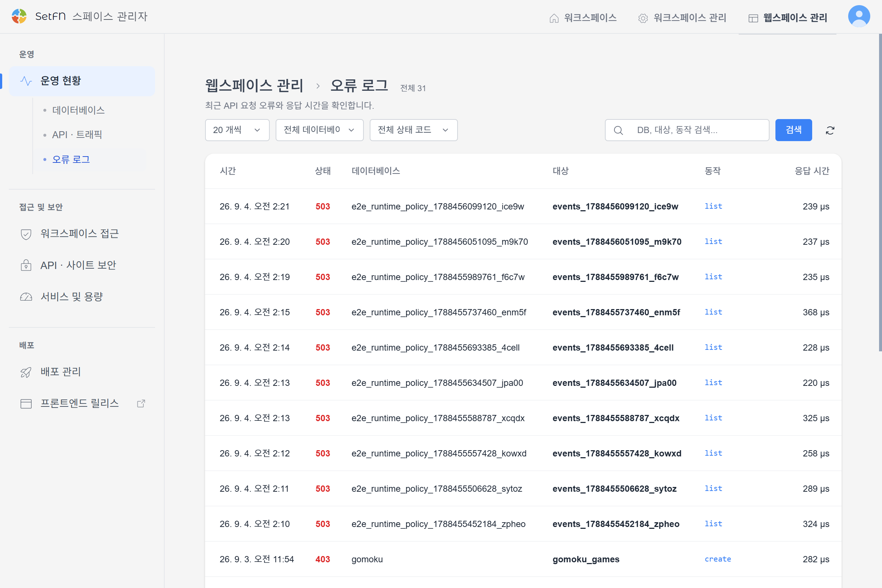Click the external link icon next to 프론트엔드 릴리스
Viewport: 882px width, 588px height.
click(x=141, y=404)
